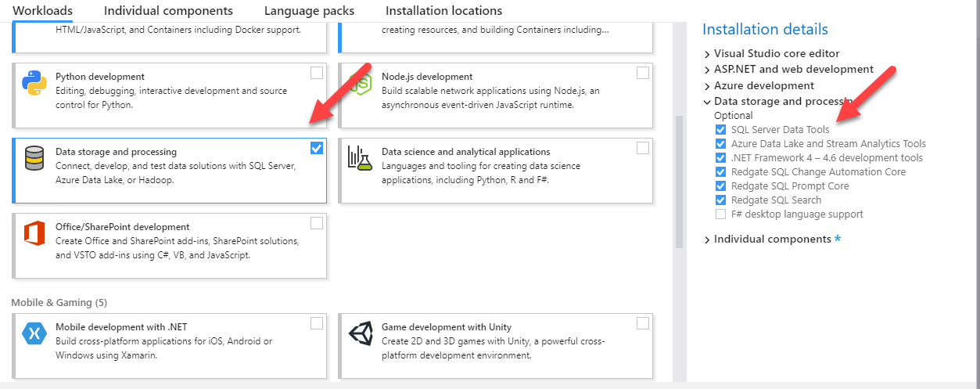This screenshot has height=389, width=980.
Task: Uncheck SQL Server Data Tools option
Action: point(720,130)
